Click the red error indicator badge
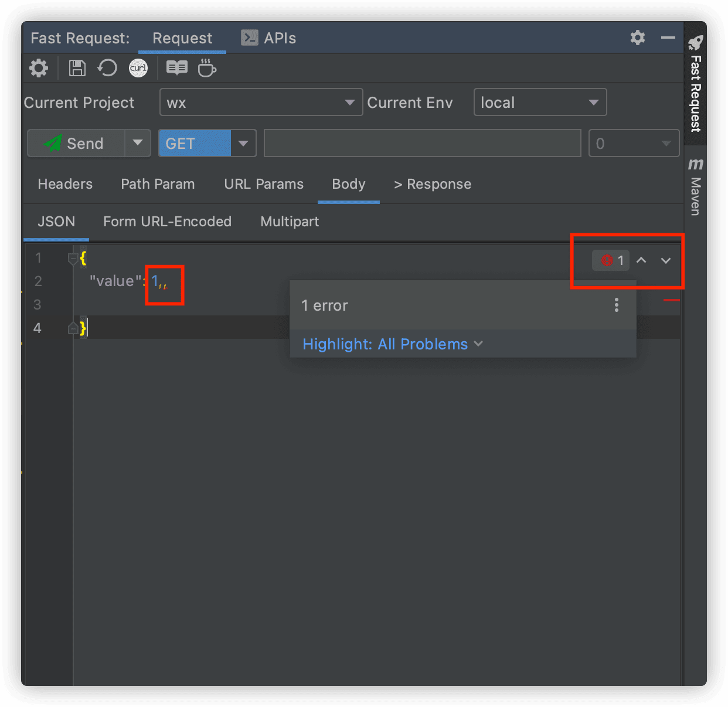 pyautogui.click(x=611, y=260)
